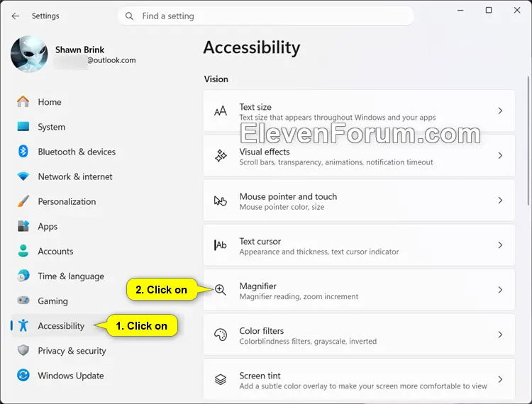Image resolution: width=532 pixels, height=404 pixels.
Task: Click the Text cursor Ab icon
Action: click(221, 245)
